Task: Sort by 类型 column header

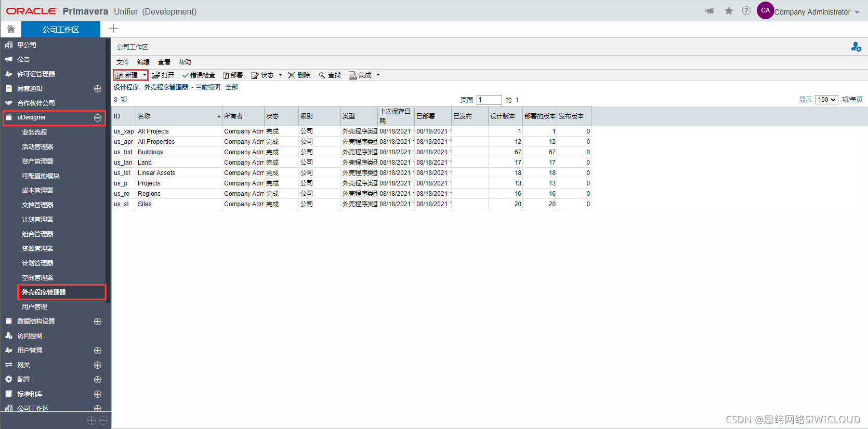Action: click(x=359, y=116)
